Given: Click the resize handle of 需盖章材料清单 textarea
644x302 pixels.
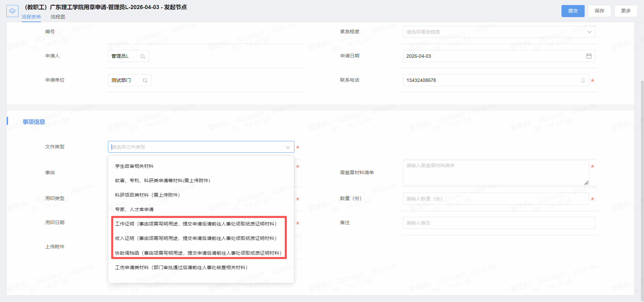Looking at the screenshot, I should (x=586, y=183).
